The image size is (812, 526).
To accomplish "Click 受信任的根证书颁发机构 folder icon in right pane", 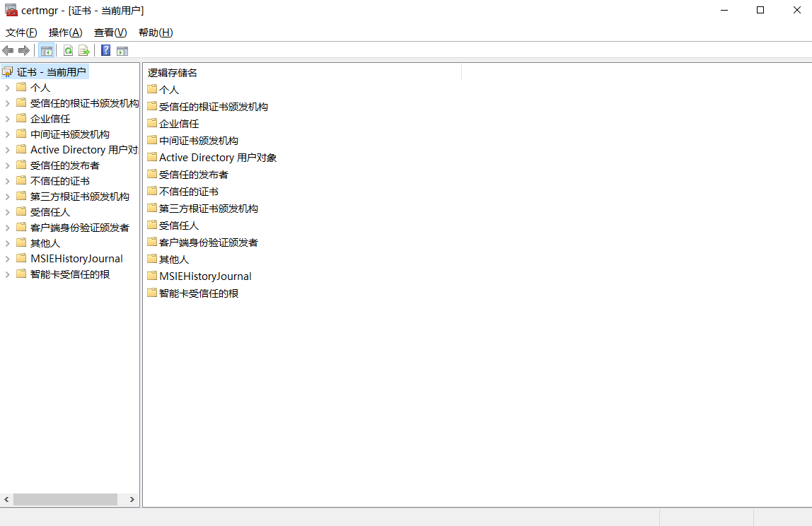I will tap(152, 106).
